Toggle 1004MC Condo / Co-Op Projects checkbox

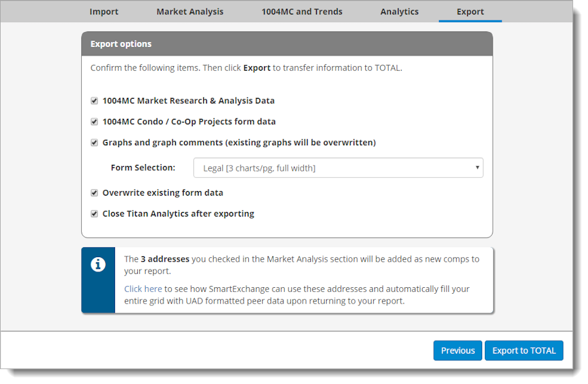point(94,122)
